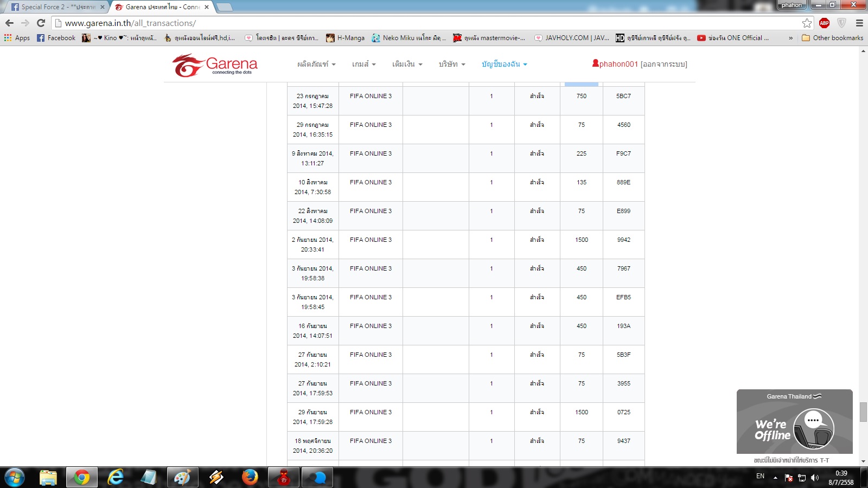Image resolution: width=868 pixels, height=488 pixels.
Task: Open the Garena Thailand offline chat widget
Action: [795, 421]
